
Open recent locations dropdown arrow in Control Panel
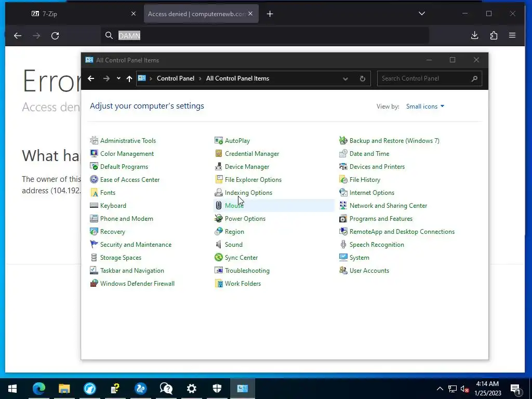coord(118,78)
